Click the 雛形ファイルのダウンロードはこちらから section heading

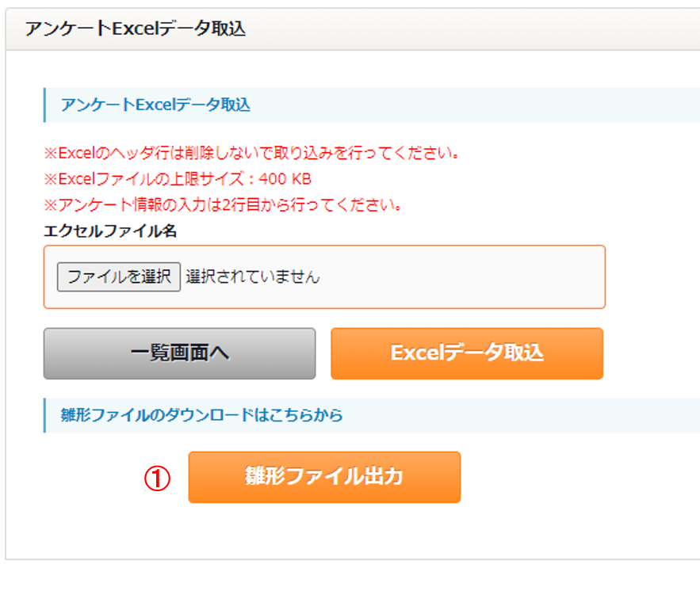[x=202, y=415]
